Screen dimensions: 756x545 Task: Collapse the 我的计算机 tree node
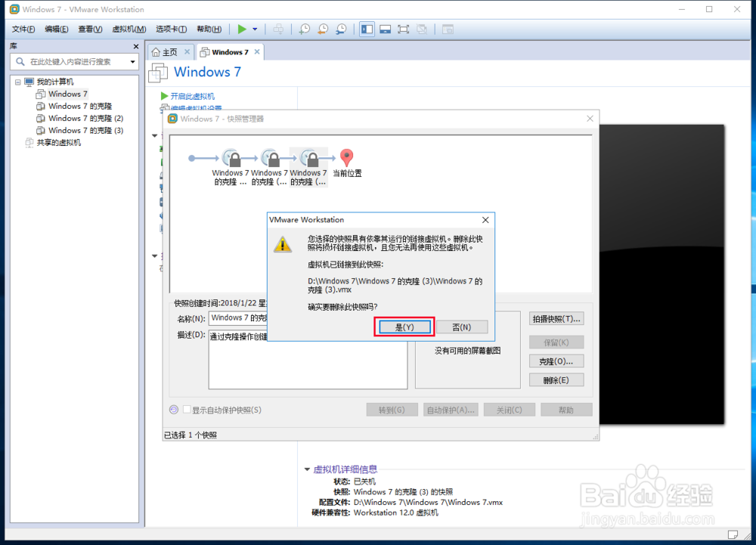[18, 82]
